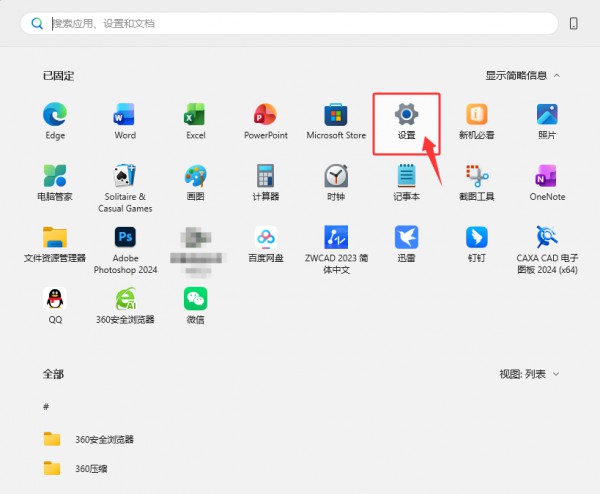Image resolution: width=600 pixels, height=494 pixels.
Task: Expand the 360安全浏览器 folder in list
Action: coord(89,439)
